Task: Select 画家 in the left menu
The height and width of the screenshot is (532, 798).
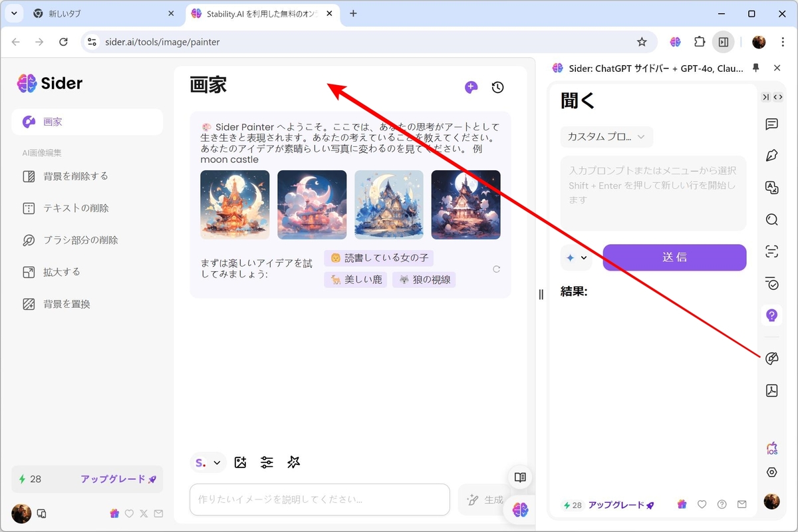Action: pos(87,122)
